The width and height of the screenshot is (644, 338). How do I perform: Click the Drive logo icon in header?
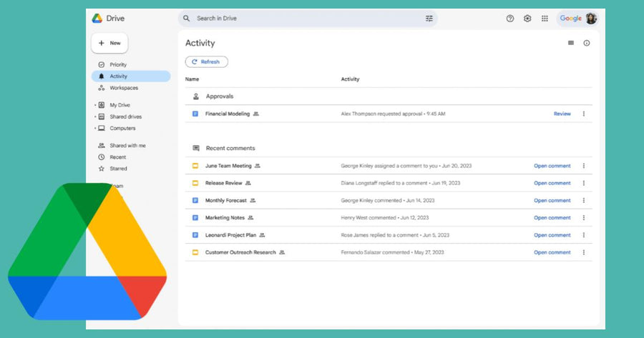coord(97,18)
